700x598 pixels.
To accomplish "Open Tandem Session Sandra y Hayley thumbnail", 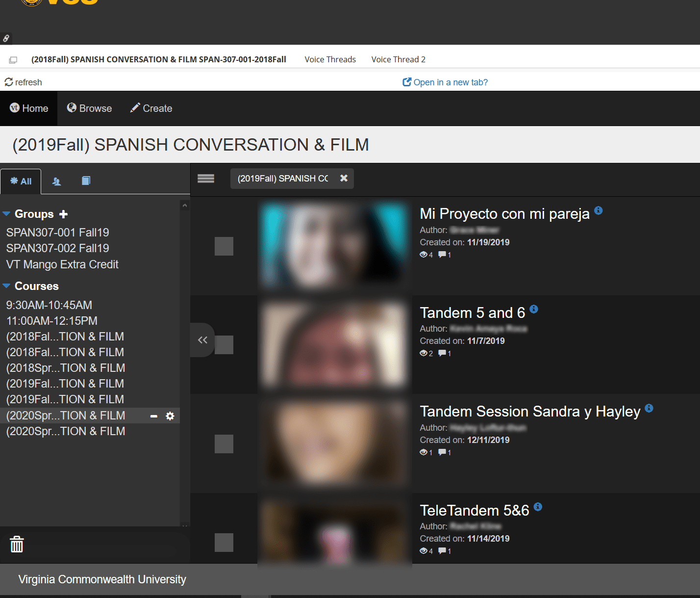I will tap(335, 444).
